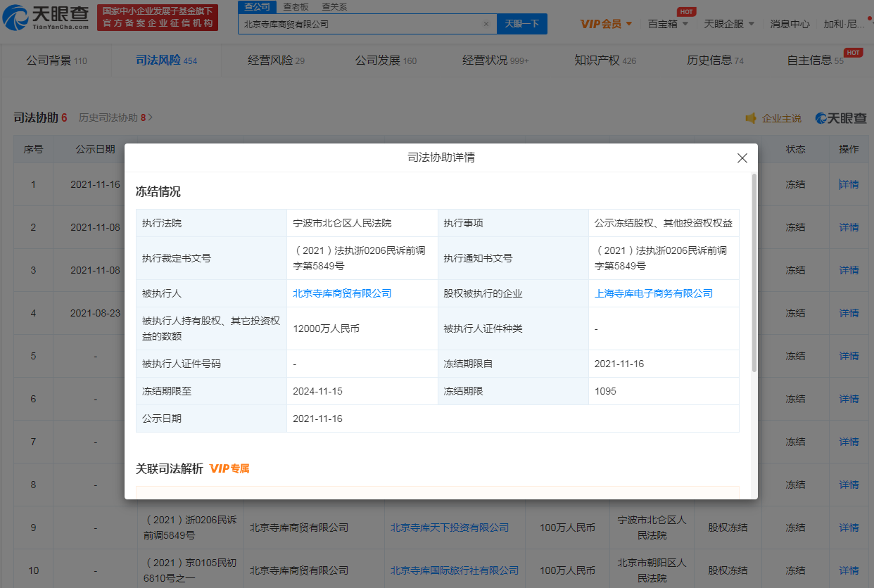This screenshot has height=588, width=874.
Task: Open the user account menu 加利·尼
Action: (x=845, y=24)
